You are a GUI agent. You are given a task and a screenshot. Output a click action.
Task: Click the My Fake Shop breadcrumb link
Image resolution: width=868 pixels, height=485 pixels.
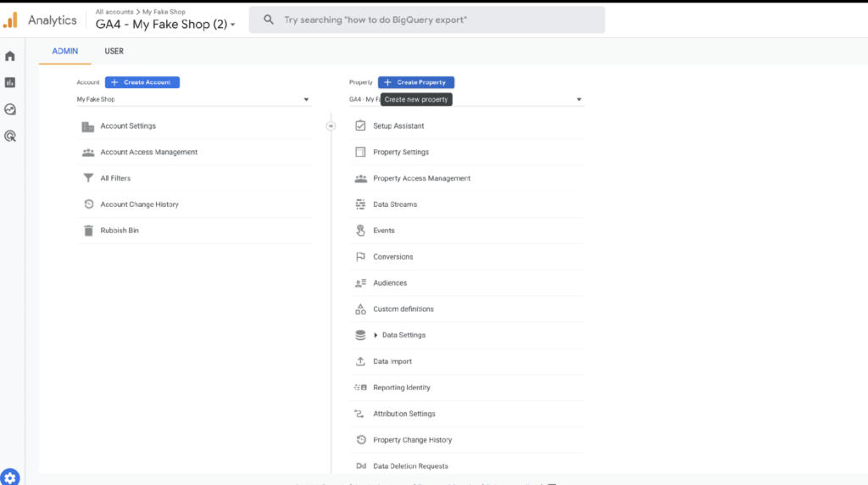pyautogui.click(x=164, y=12)
